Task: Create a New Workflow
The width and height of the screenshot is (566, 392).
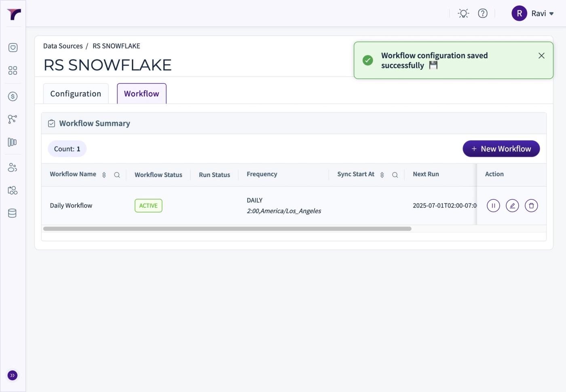Action: point(501,149)
